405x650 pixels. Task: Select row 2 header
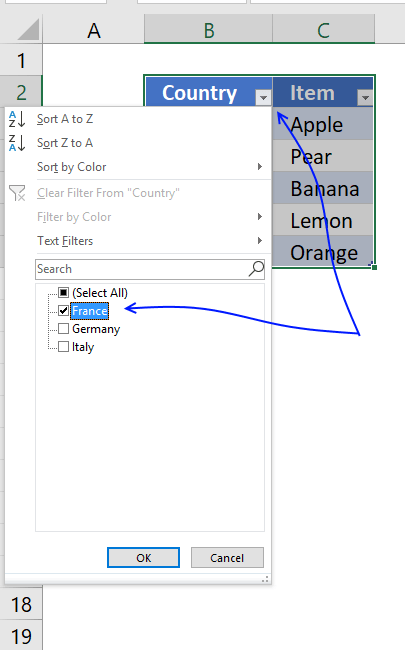coord(21,92)
